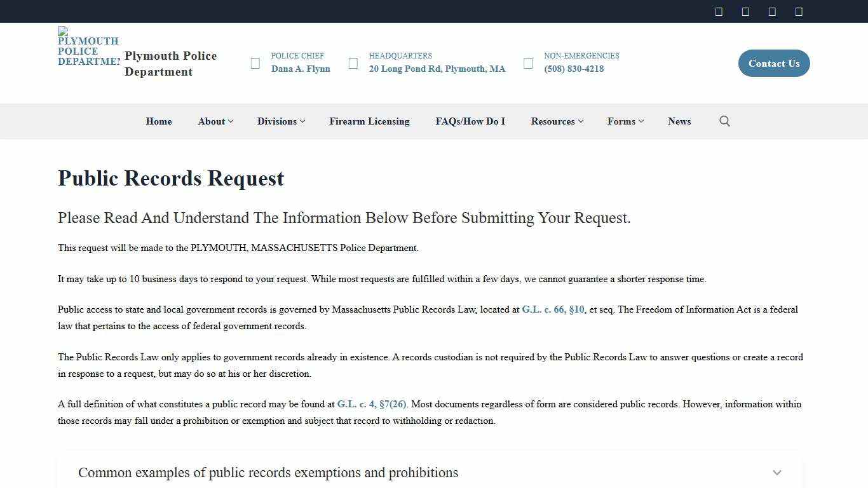Expand the About dropdown menu
Viewport: 868px width, 488px height.
click(215, 121)
